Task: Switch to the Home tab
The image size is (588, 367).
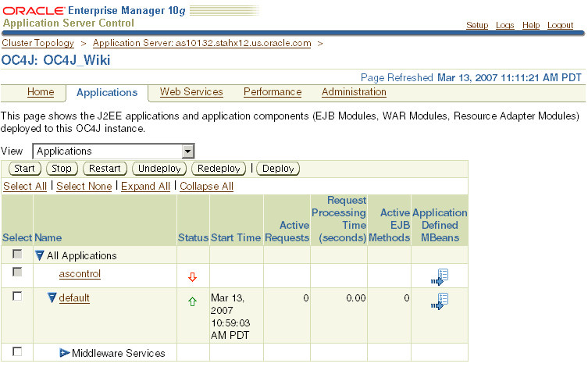Action: [41, 92]
